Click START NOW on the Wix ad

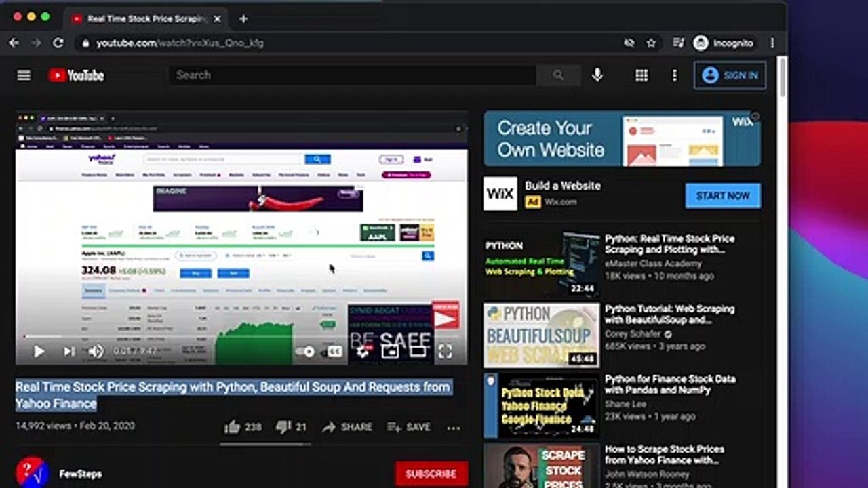(723, 195)
